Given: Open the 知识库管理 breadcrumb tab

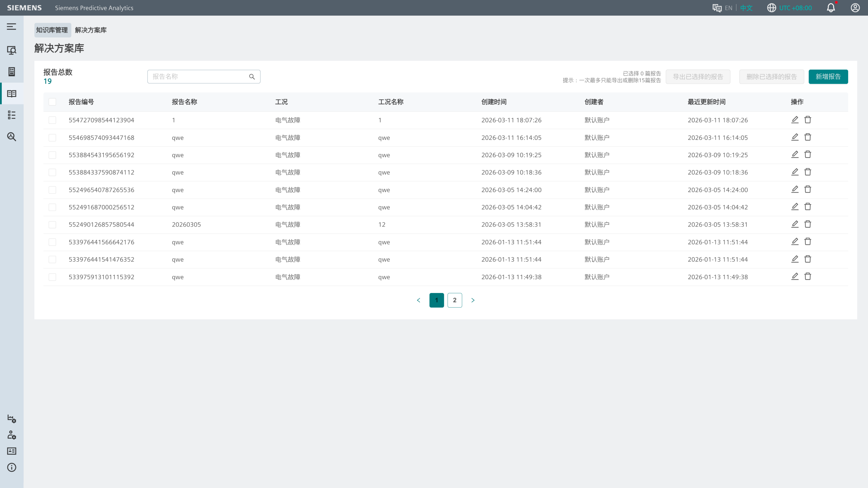Looking at the screenshot, I should pyautogui.click(x=52, y=30).
